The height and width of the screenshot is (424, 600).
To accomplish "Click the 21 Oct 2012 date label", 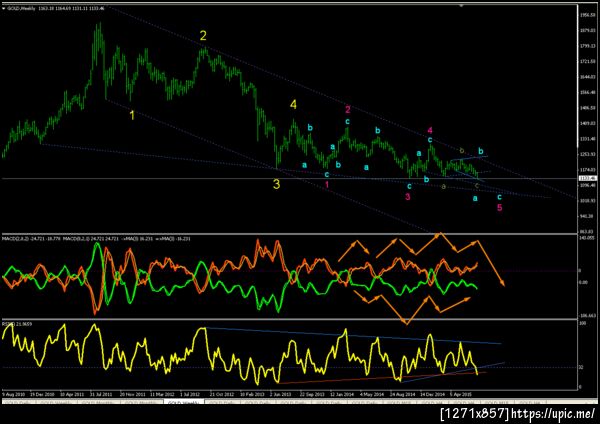I will [x=222, y=394].
